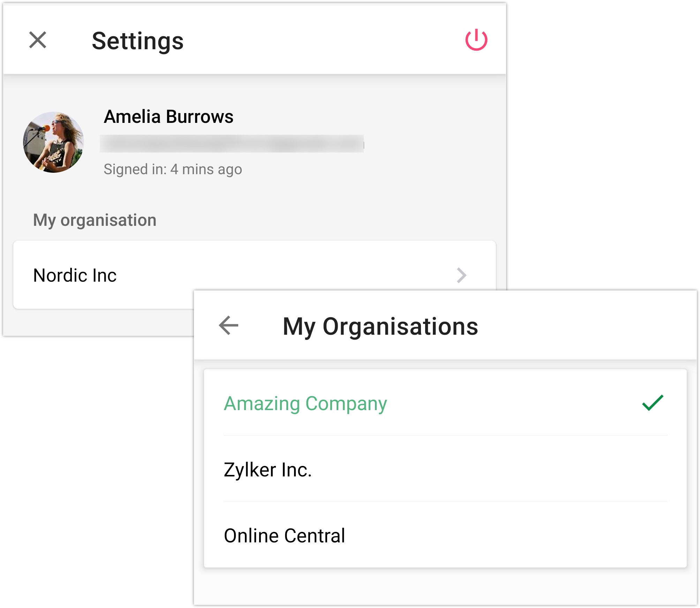
Task: Tap the Amelia Burrows name text
Action: (168, 117)
